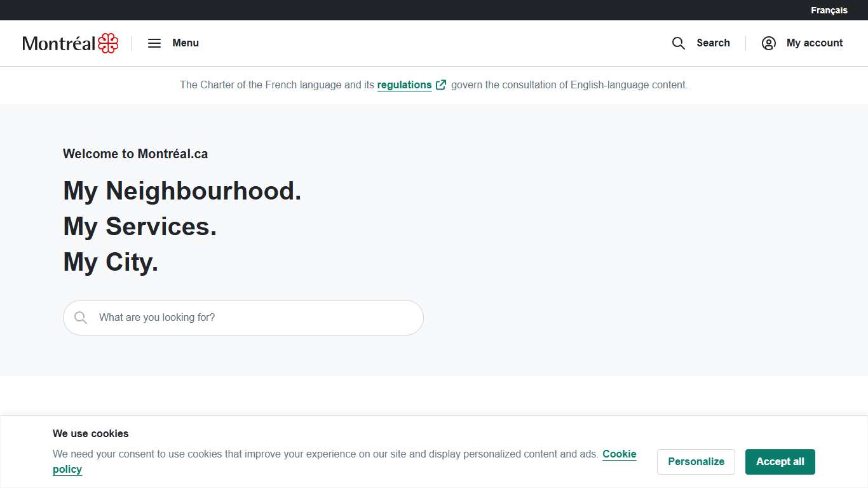Focus the "What are you looking for?" field

click(254, 318)
